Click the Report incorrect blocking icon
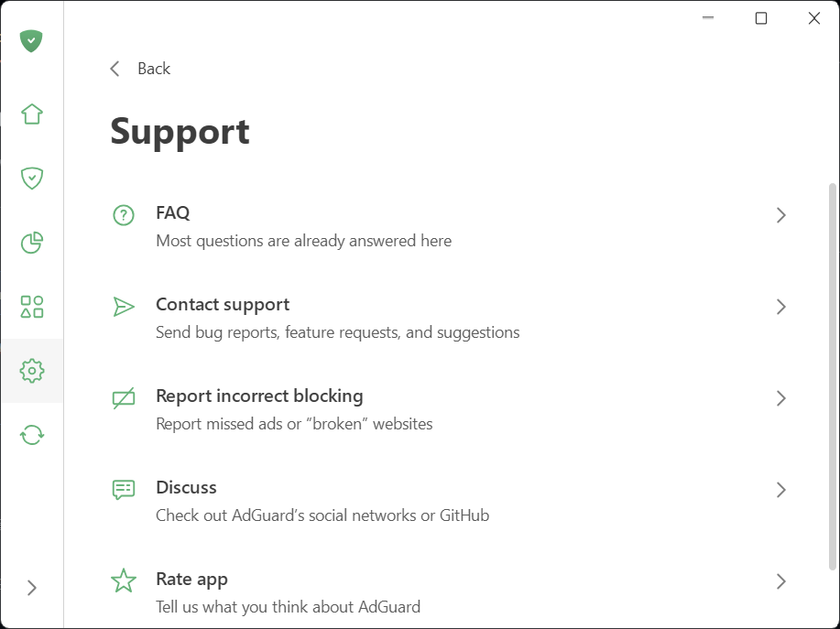 click(124, 398)
